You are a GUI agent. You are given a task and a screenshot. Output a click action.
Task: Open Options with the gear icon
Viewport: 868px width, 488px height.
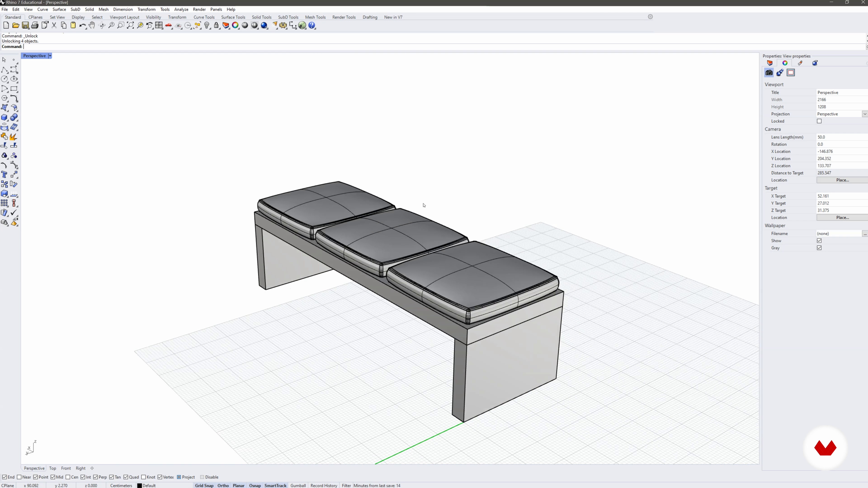coord(283,25)
